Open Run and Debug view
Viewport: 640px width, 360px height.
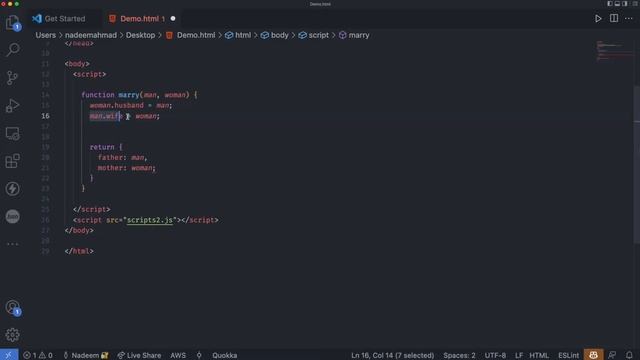[12, 105]
